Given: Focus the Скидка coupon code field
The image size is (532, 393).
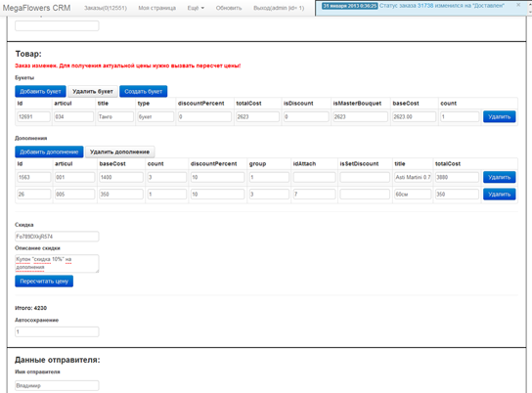Looking at the screenshot, I should click(57, 237).
